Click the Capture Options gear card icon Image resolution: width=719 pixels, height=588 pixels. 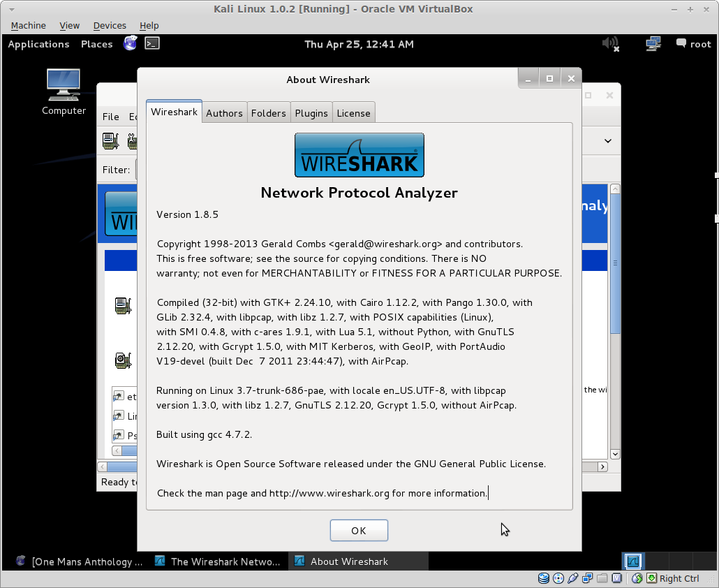(x=123, y=360)
